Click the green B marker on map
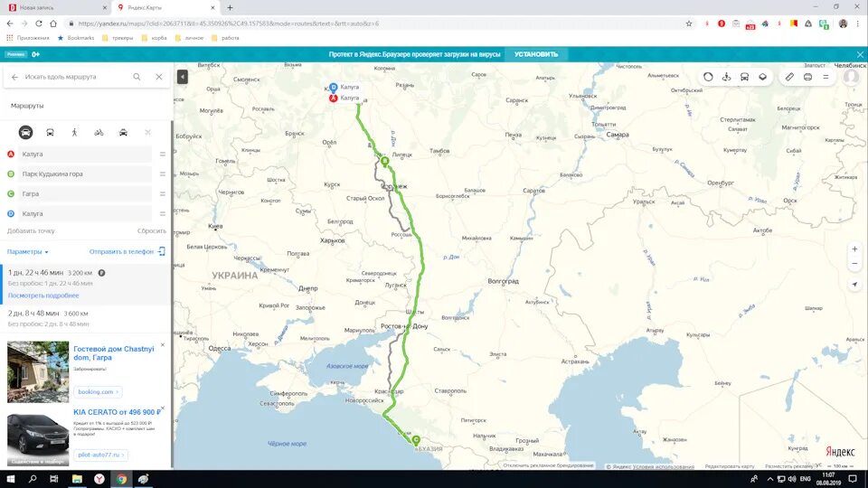This screenshot has width=868, height=488. click(x=385, y=162)
